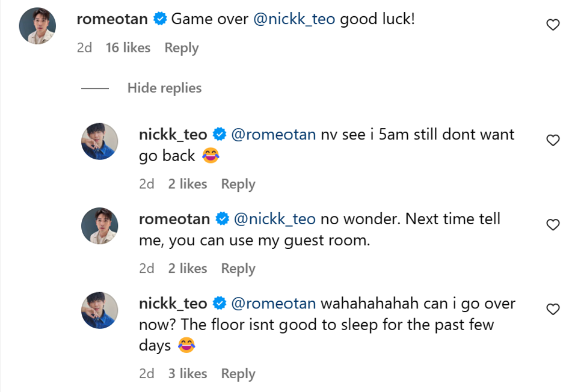Open romeotan's avatar on the top comment
Screen dimensions: 575x392
click(x=37, y=26)
